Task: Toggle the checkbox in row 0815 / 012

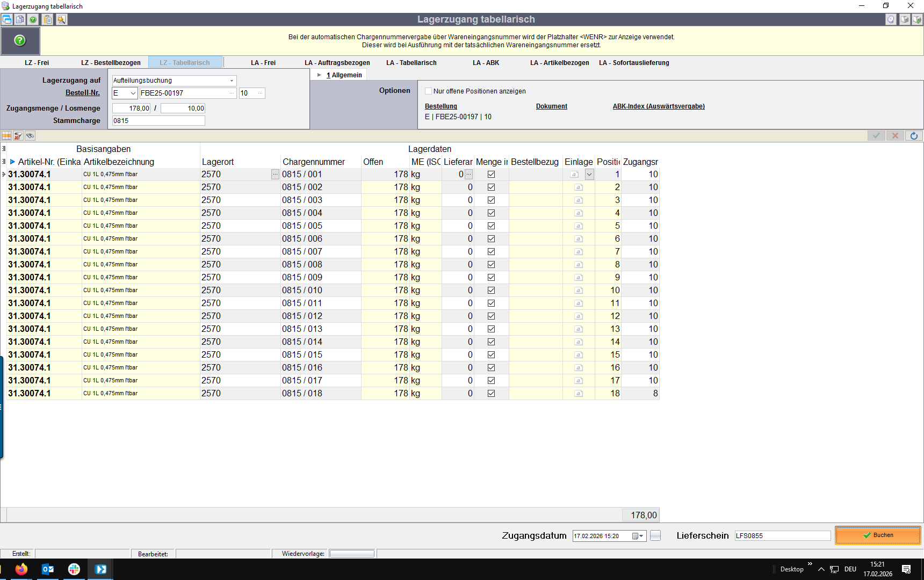Action: (491, 316)
